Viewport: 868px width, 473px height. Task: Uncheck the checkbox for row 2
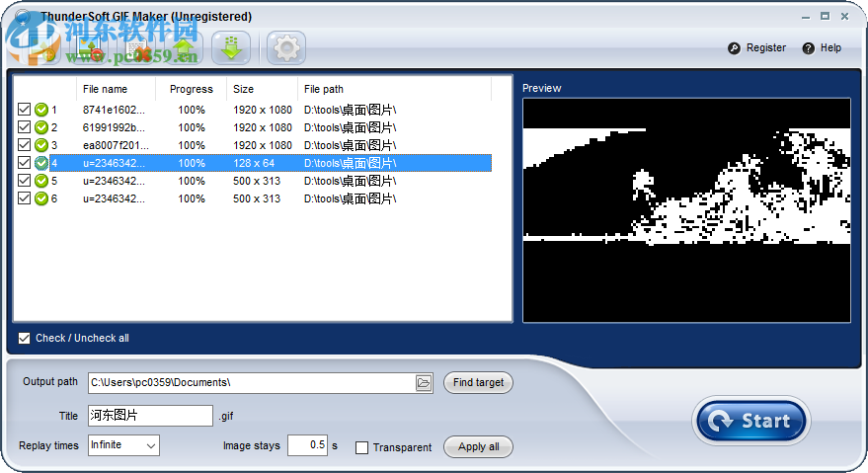(24, 126)
